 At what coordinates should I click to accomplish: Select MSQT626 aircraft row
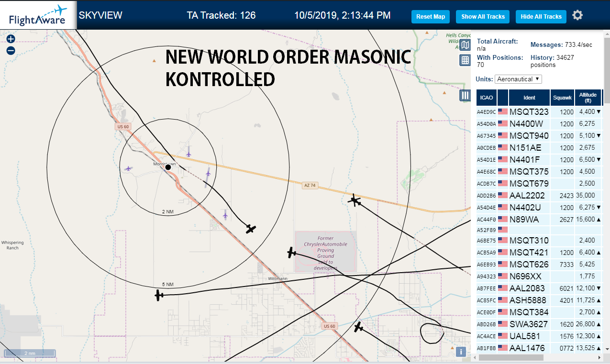click(539, 264)
